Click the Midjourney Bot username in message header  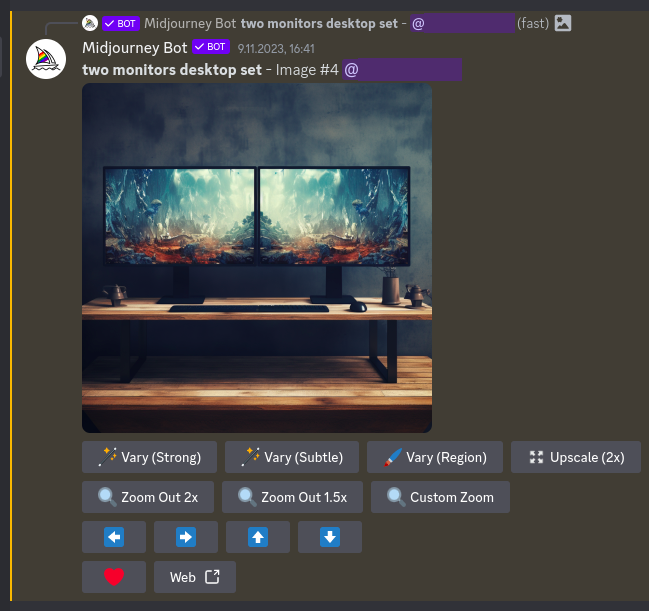(135, 47)
